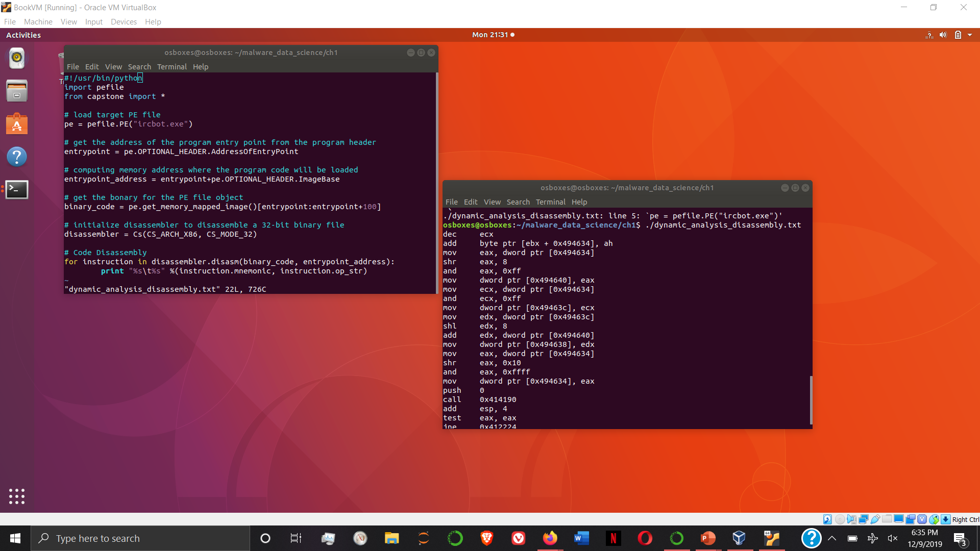Screen dimensions: 980x551
Task: Open Rhythmbox from the Ubuntu dock
Action: tap(17, 58)
